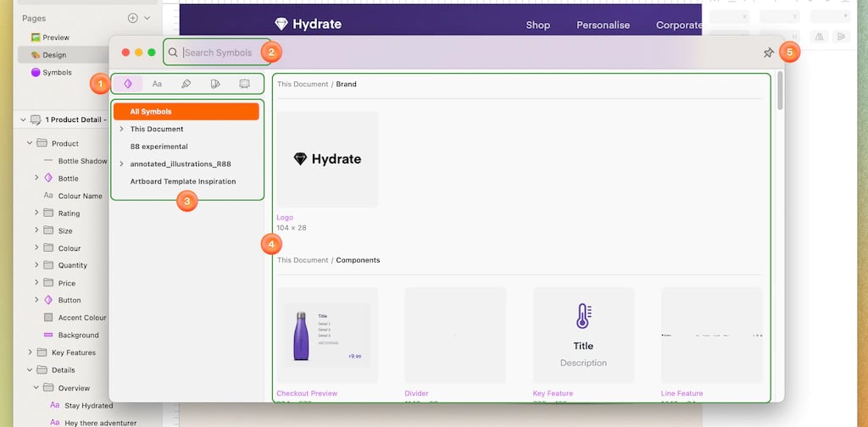Expand This Document in symbol sidebar
The width and height of the screenshot is (868, 427).
click(x=121, y=129)
